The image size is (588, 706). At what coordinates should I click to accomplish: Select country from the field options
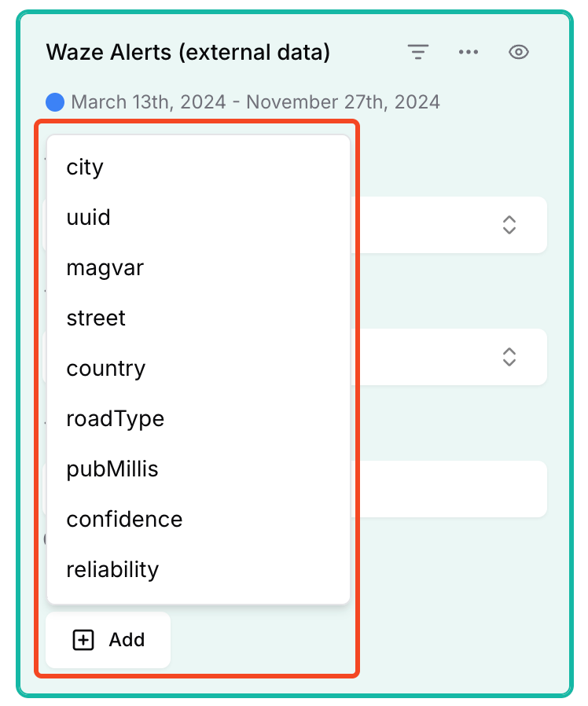tap(198, 369)
